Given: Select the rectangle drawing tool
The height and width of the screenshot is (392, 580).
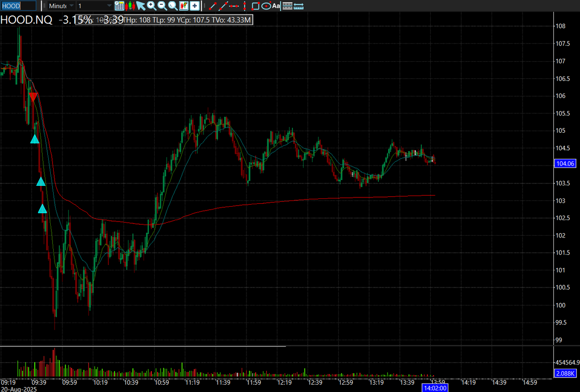Looking at the screenshot, I should point(256,6).
